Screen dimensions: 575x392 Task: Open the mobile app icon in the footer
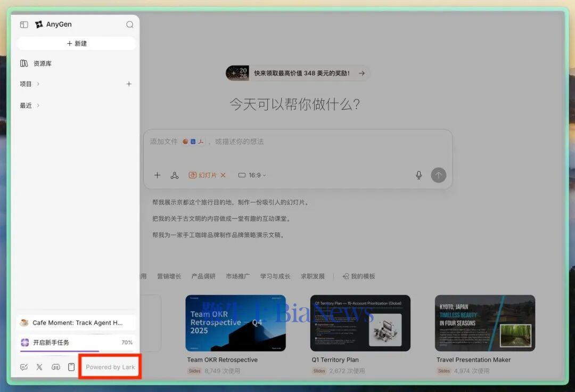click(71, 367)
